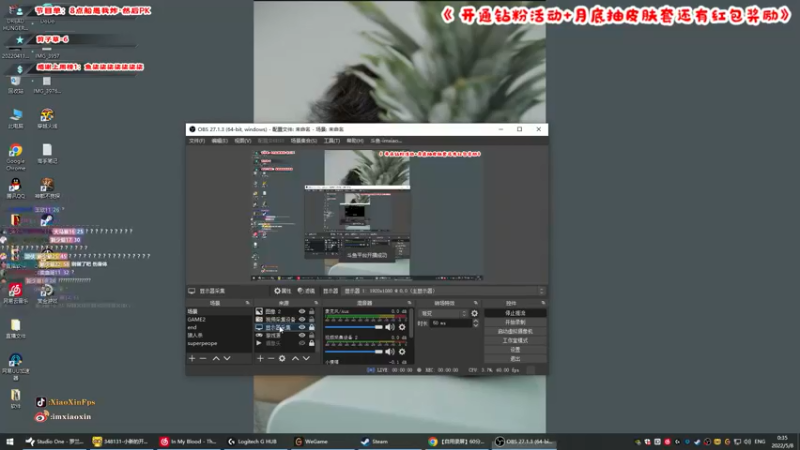
Task: Open the 显示器 1: 1920x1080 display dropdown
Action: pyautogui.click(x=443, y=291)
